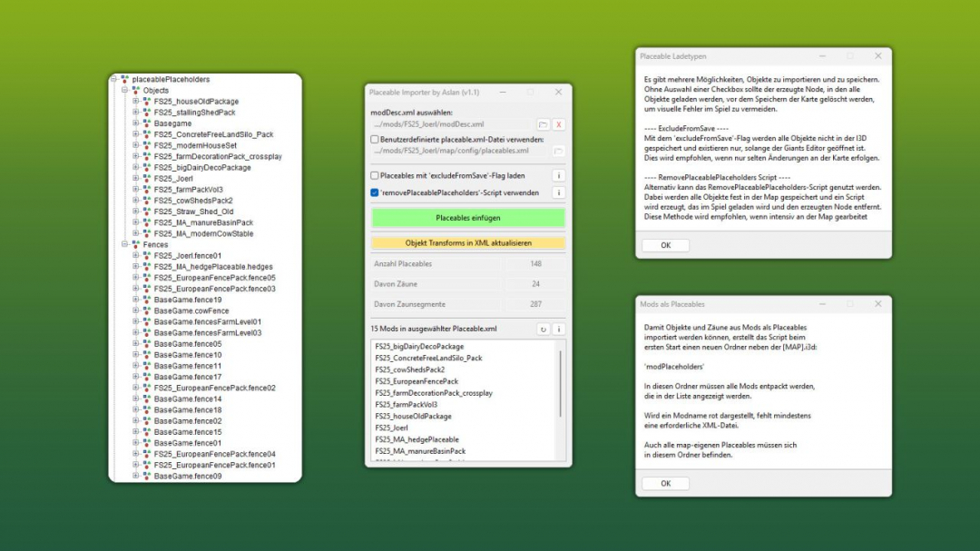Click info icon beside '15 Mods' header

560,330
